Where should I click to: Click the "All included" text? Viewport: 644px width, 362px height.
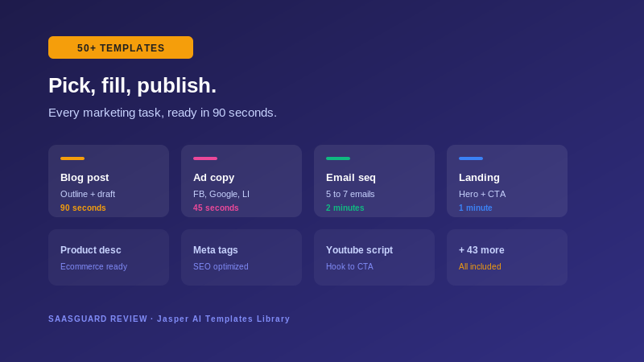pyautogui.click(x=480, y=266)
